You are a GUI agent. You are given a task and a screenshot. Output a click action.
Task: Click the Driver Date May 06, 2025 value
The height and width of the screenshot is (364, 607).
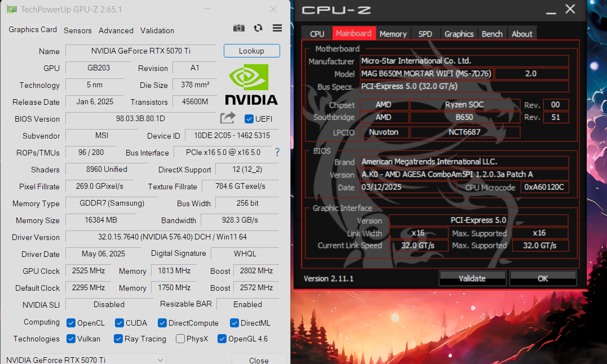[103, 254]
